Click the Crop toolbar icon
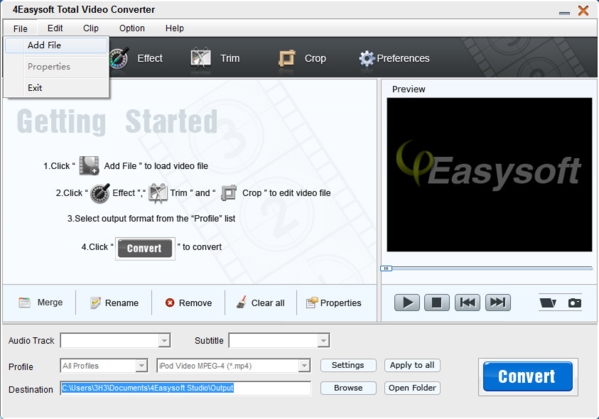This screenshot has width=599, height=419. click(287, 58)
